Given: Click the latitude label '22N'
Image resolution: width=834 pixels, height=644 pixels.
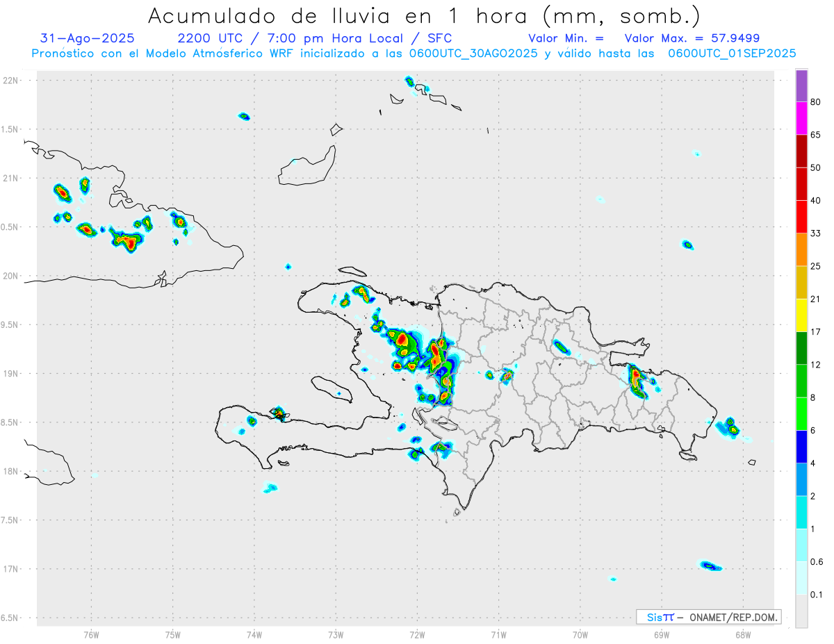Looking at the screenshot, I should [x=11, y=80].
